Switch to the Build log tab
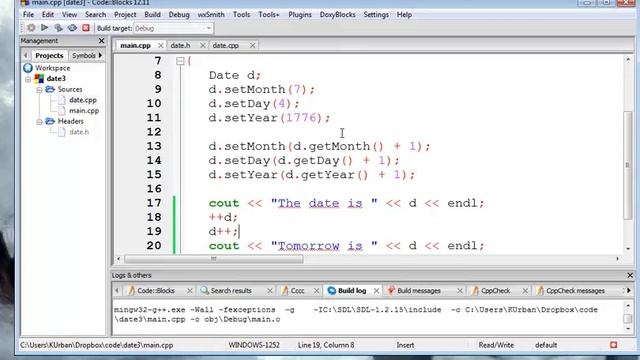Screen dimensions: 640x360 (x=352, y=291)
